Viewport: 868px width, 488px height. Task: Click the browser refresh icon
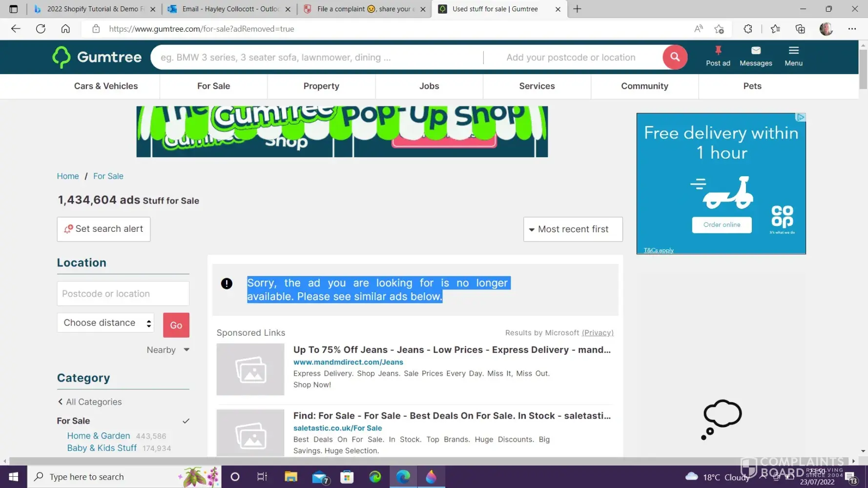click(41, 29)
